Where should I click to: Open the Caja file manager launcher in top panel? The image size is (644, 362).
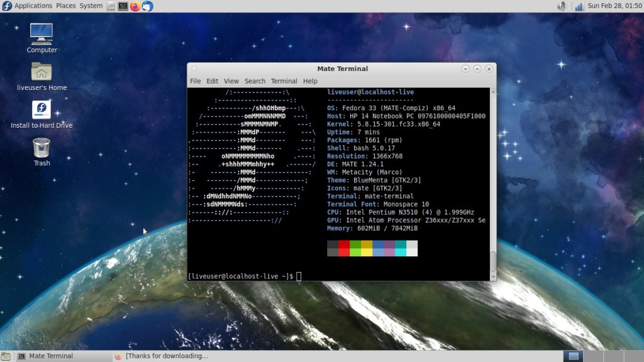point(111,6)
